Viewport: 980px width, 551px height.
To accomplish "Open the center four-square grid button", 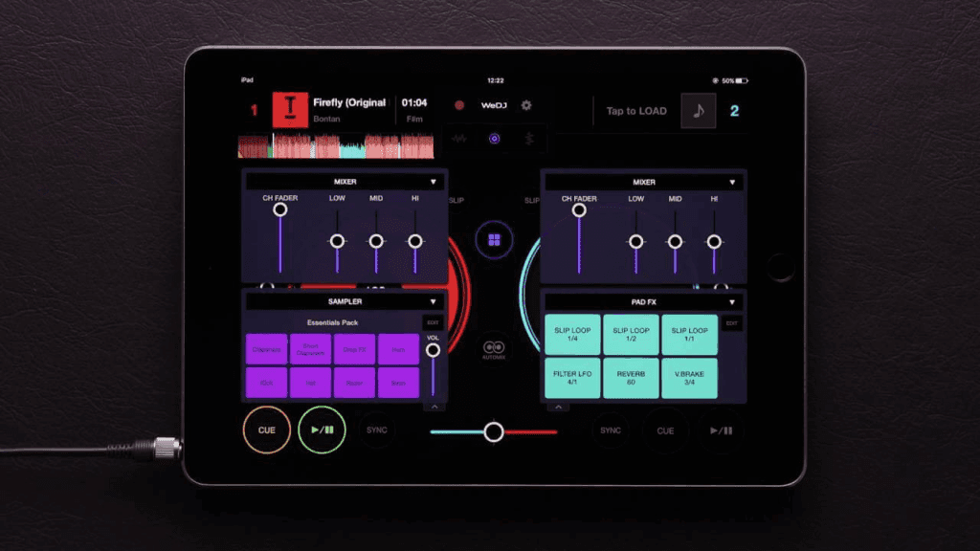I will 494,240.
